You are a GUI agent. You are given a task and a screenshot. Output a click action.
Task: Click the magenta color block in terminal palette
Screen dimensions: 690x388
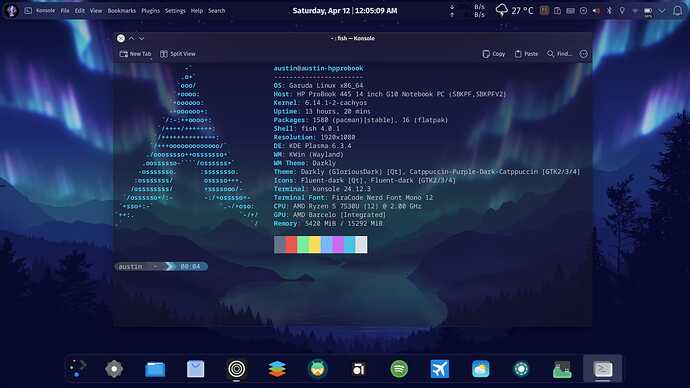tap(338, 245)
